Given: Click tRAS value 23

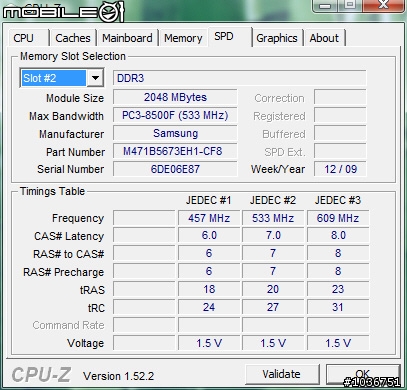Looking at the screenshot, I should (x=338, y=289).
